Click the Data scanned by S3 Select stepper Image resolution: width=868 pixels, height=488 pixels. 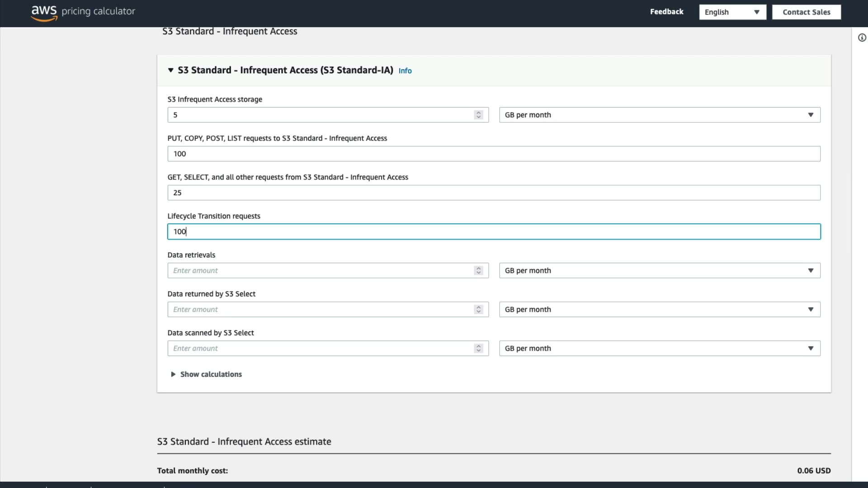tap(478, 348)
